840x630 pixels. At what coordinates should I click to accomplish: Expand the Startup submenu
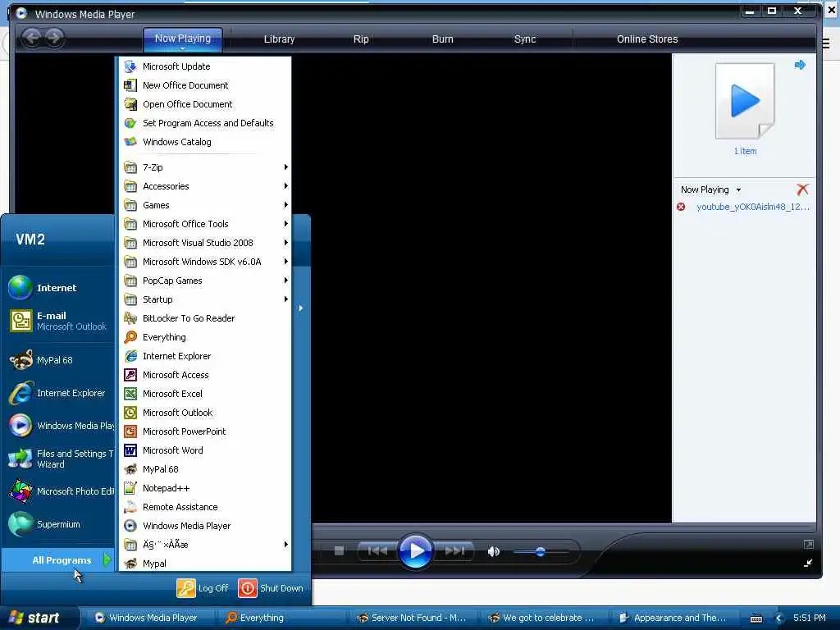click(204, 299)
